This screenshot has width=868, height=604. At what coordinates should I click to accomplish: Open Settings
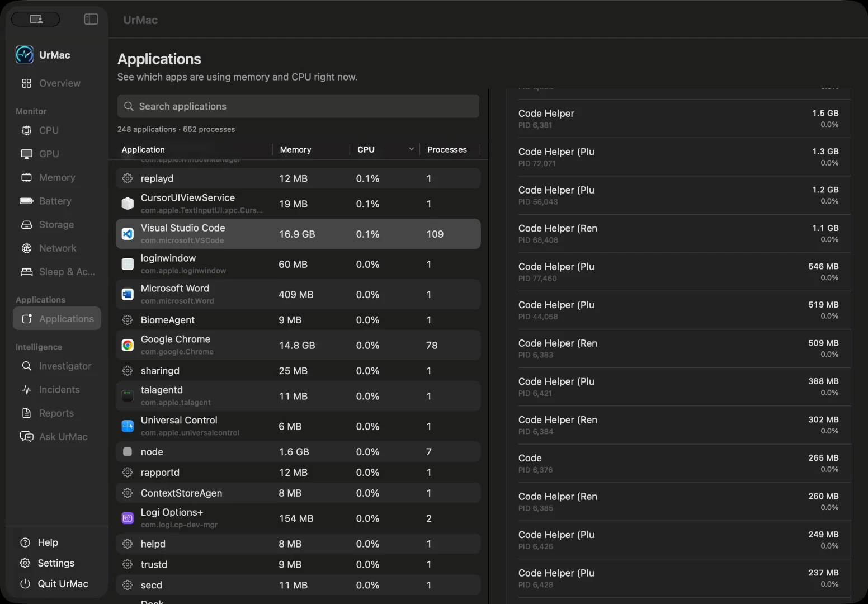coord(56,563)
